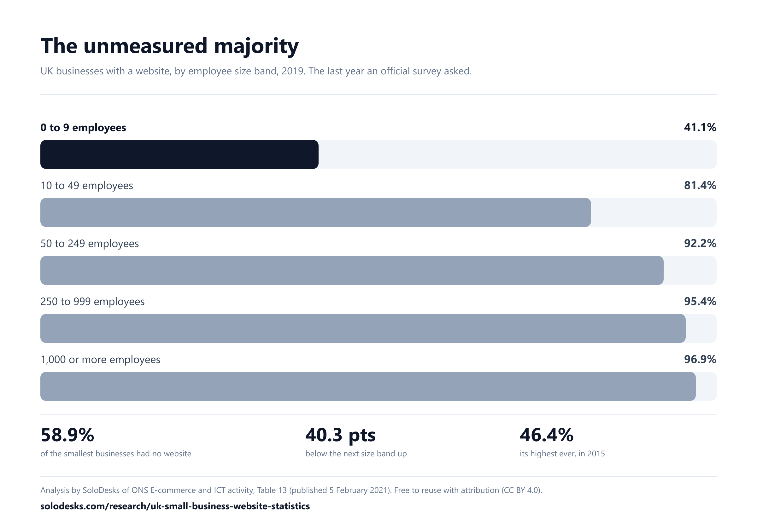Viewport: 757px width, 532px height.
Task: Click the 10 to 49 employees bar
Action: coord(315,212)
